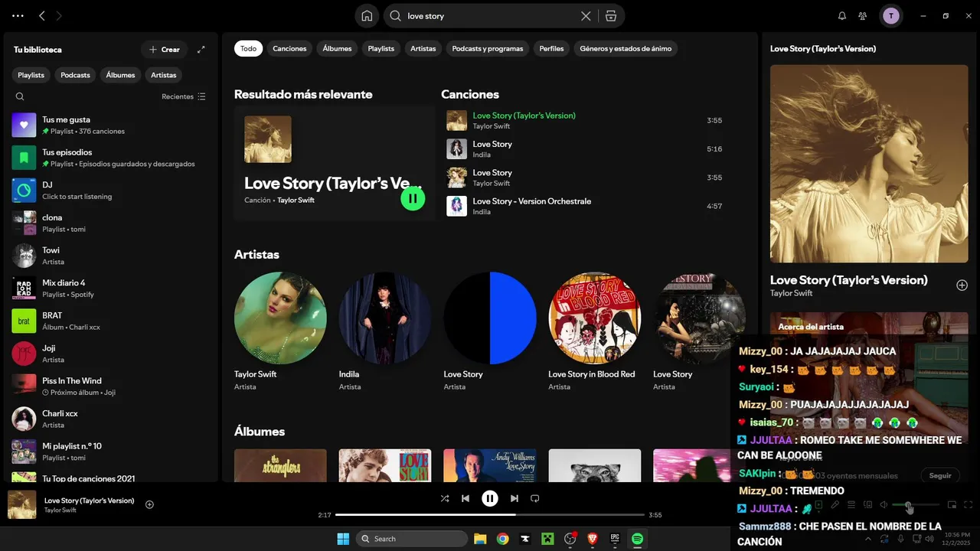Select Géneros y estados de ánimo tab
Screen dimensions: 980x551
tap(626, 48)
